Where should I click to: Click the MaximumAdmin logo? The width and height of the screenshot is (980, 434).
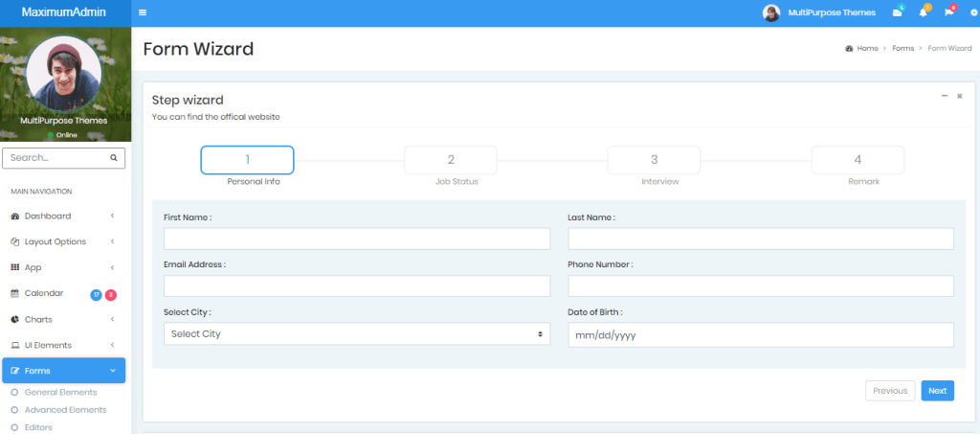(x=64, y=12)
